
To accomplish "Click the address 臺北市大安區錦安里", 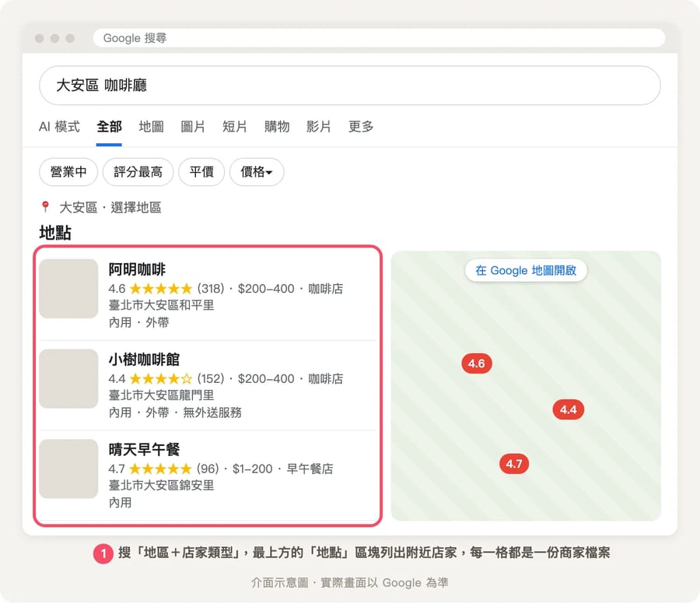I will point(161,485).
